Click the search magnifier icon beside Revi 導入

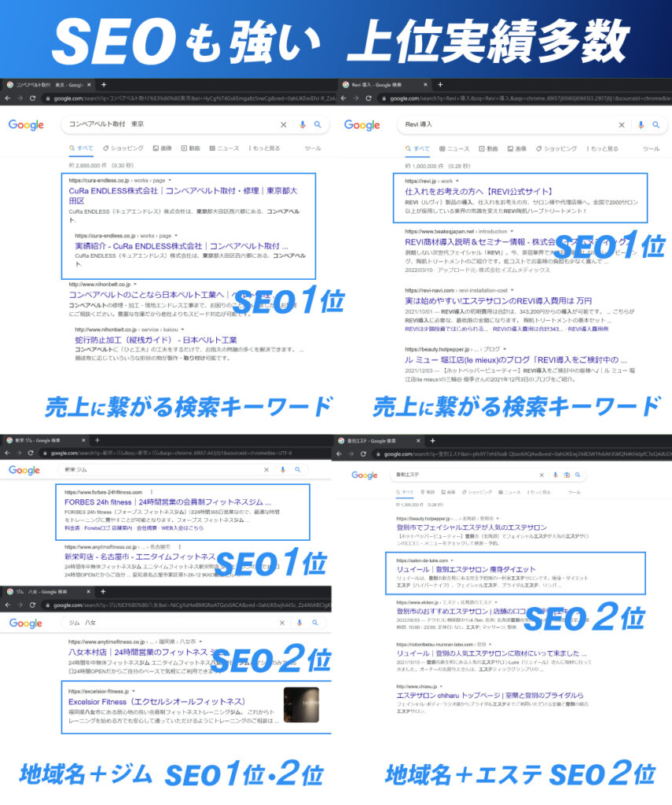(x=655, y=123)
